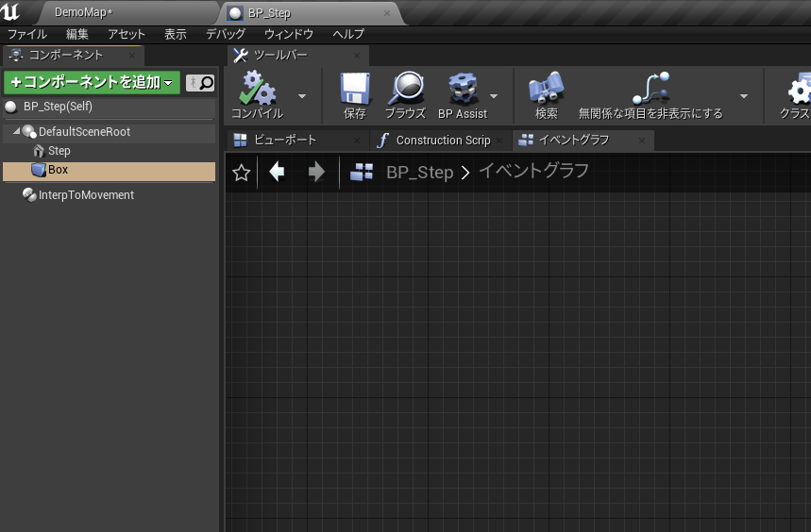811x532 pixels.
Task: Click イベントグラフ in the breadcrumb
Action: 533,171
